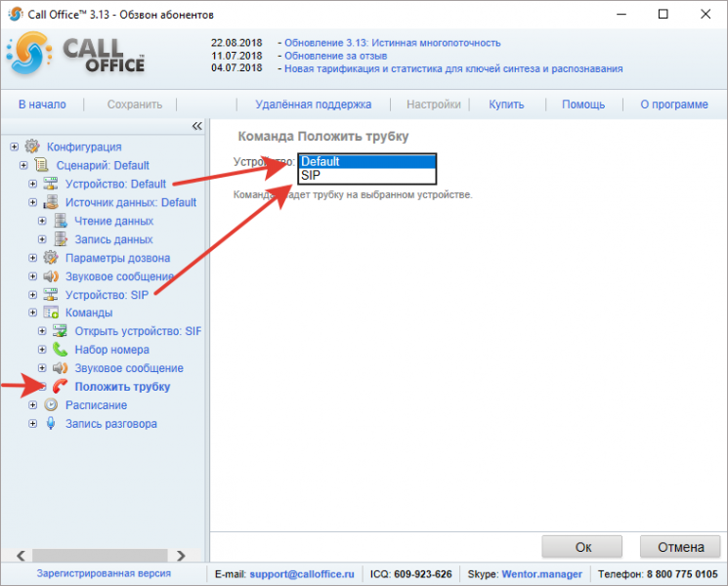This screenshot has width=728, height=586.
Task: Expand the Чтение данных node
Action: pos(42,221)
